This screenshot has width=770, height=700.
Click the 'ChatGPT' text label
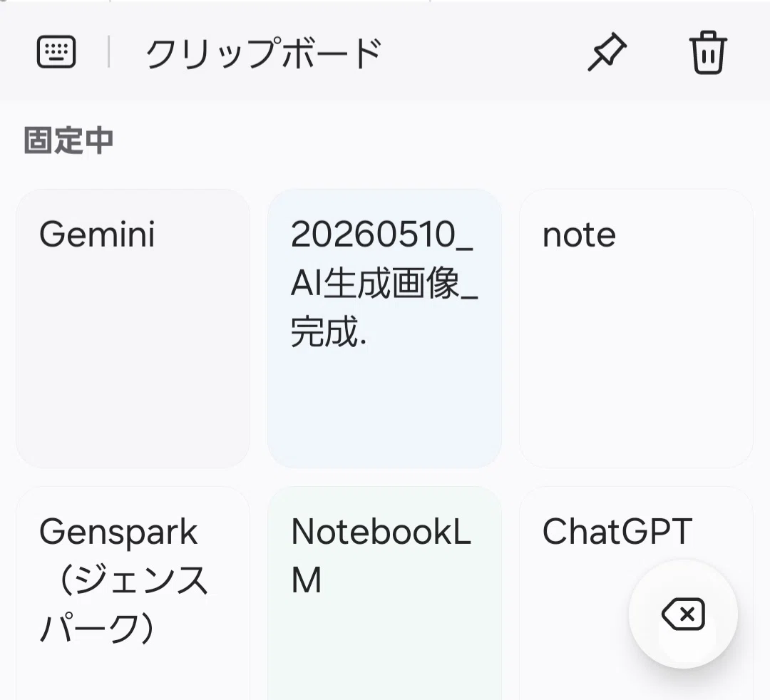tap(617, 532)
